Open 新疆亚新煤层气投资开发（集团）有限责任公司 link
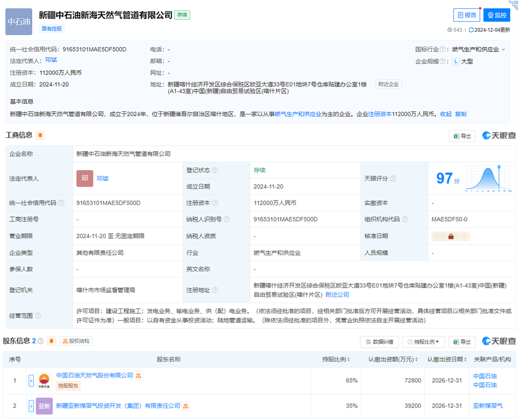The image size is (519, 420). 118,406
